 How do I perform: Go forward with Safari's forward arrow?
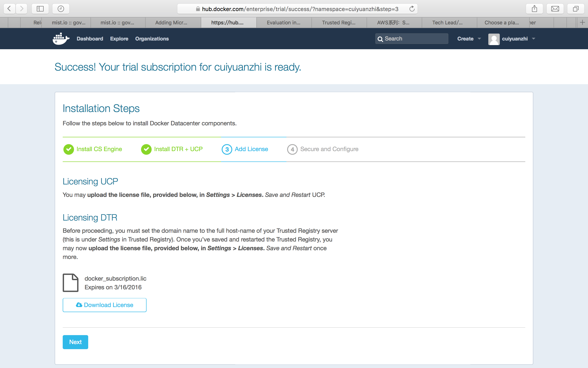click(x=22, y=9)
